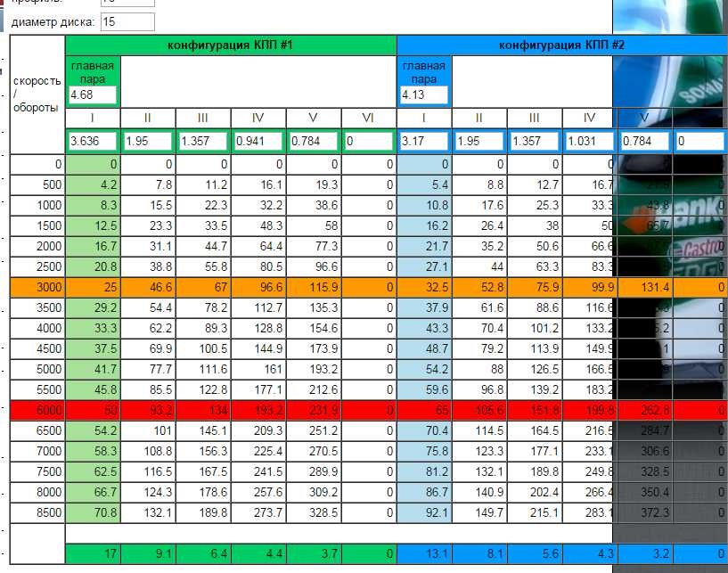The width and height of the screenshot is (728, 573).
Task: Click the 63.3 cell in the 2500 row
Action: (535, 267)
